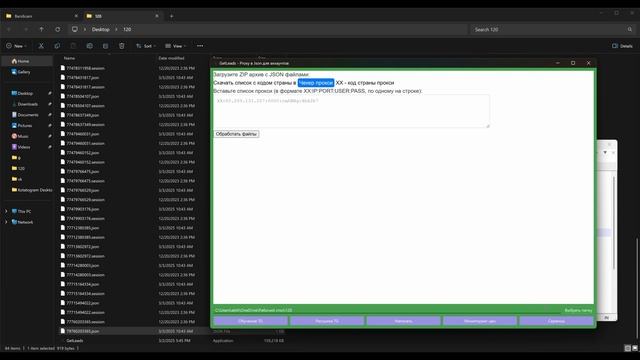Open the New item dropdown
The image size is (640, 360).
16,46
